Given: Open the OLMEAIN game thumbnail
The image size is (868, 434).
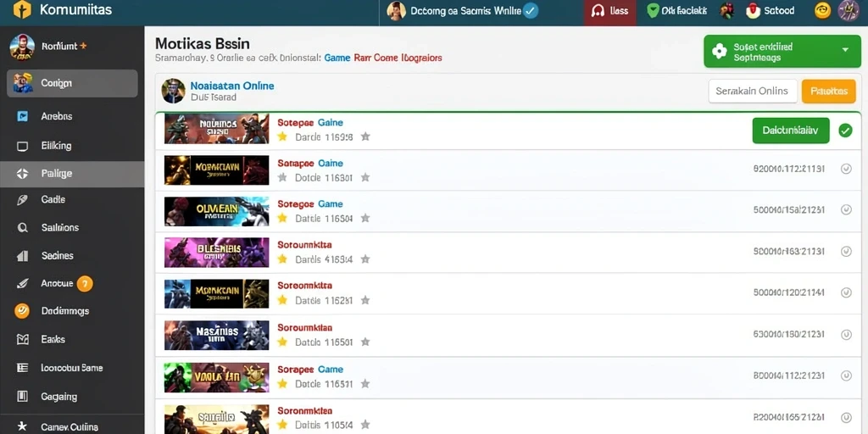Looking at the screenshot, I should pyautogui.click(x=216, y=211).
